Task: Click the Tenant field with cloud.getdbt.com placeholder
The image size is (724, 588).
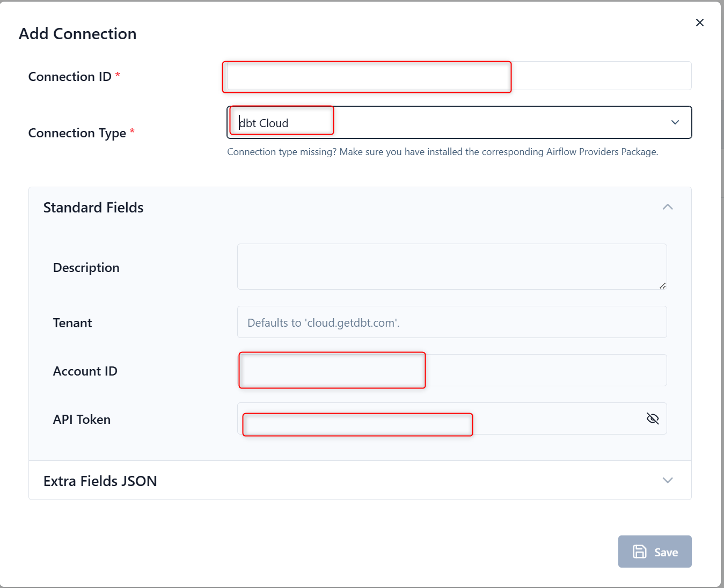Action: pos(451,322)
